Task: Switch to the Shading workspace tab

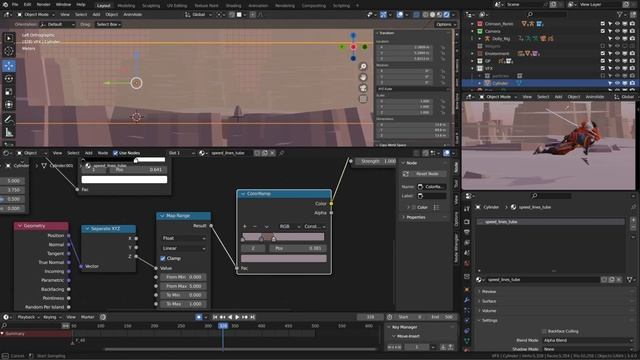Action: click(x=233, y=6)
